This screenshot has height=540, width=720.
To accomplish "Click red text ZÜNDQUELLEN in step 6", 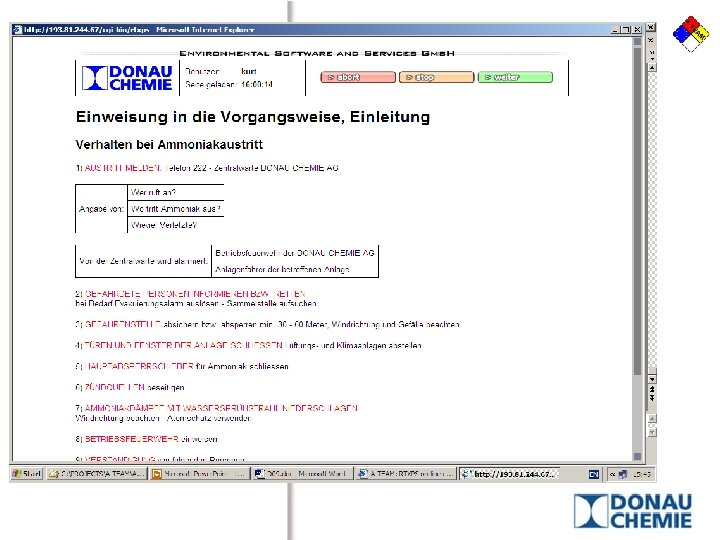I will (x=115, y=387).
